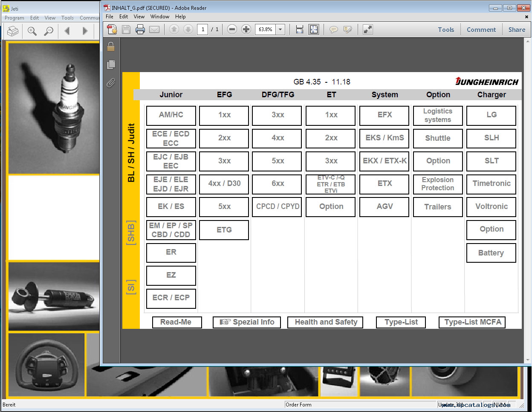Click the forward arrow in Jeti toolbar
Screen dimensions: 532x412
[85, 31]
